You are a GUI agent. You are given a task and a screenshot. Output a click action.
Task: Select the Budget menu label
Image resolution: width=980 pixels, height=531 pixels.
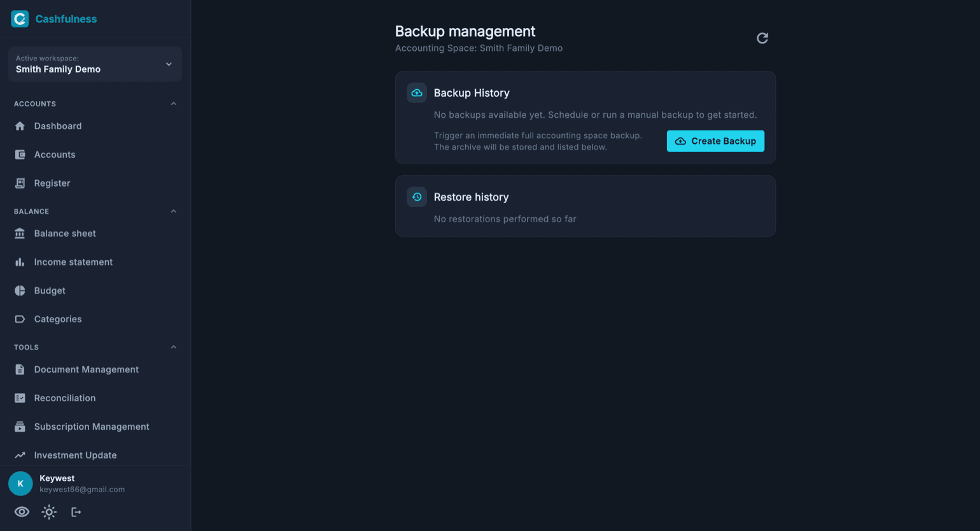pyautogui.click(x=50, y=291)
